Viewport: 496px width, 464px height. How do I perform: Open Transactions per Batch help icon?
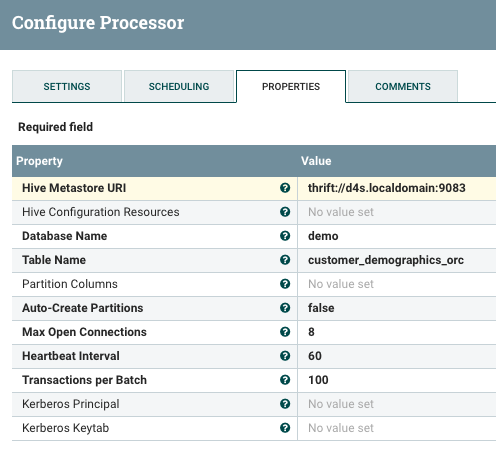285,380
